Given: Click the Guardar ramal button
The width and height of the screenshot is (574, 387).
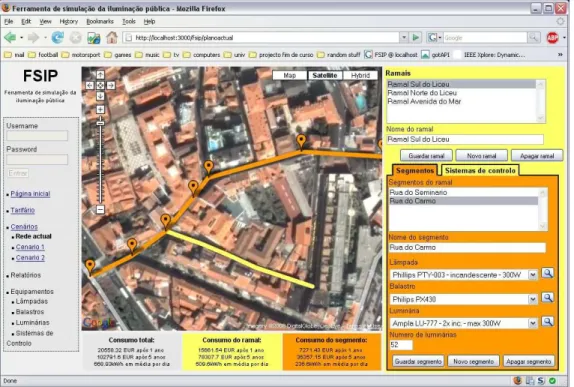Looking at the screenshot, I should (x=426, y=156).
